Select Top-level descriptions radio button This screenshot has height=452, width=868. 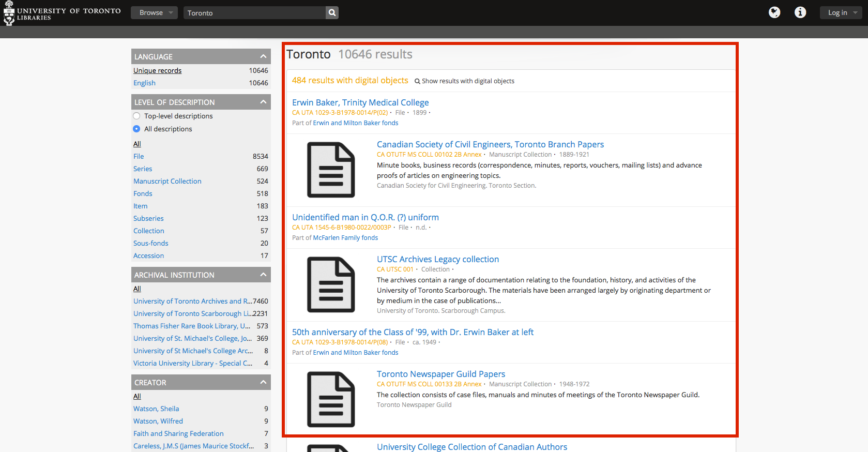136,116
